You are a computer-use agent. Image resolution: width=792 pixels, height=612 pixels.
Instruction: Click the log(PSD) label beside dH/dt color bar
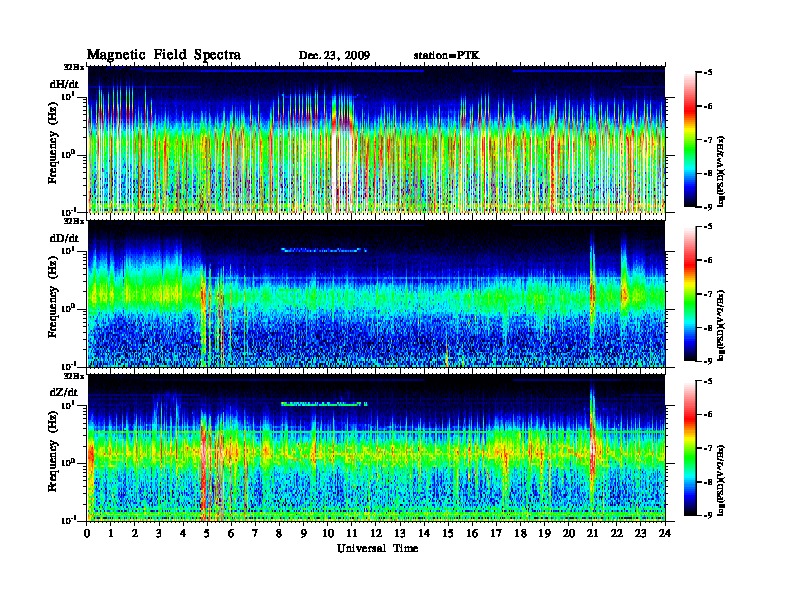[721, 171]
